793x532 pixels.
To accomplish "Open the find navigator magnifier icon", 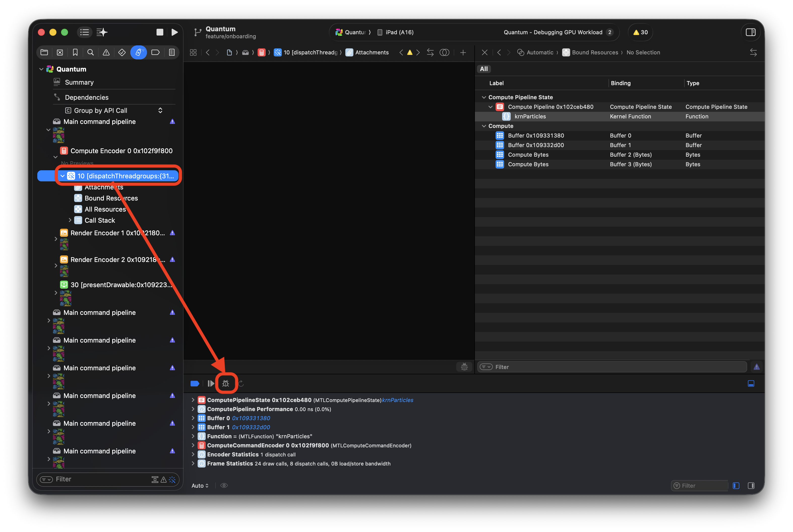I will pos(90,52).
